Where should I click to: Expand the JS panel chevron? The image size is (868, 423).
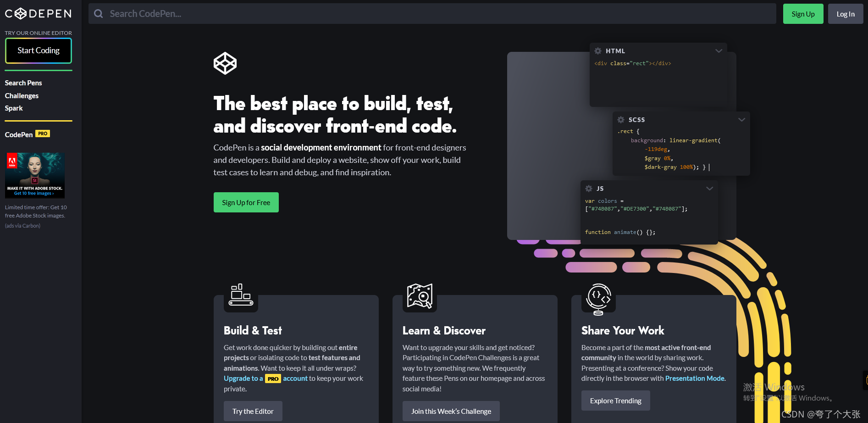tap(709, 189)
